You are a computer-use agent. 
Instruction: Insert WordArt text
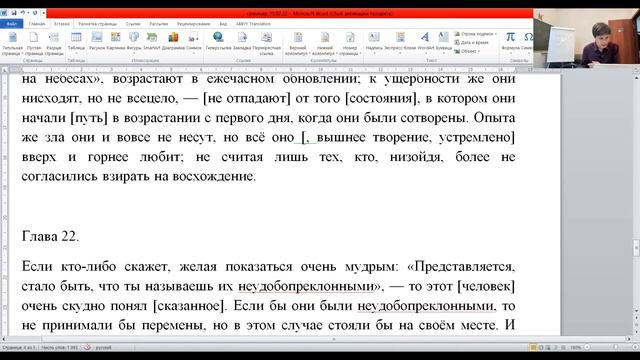(425, 42)
